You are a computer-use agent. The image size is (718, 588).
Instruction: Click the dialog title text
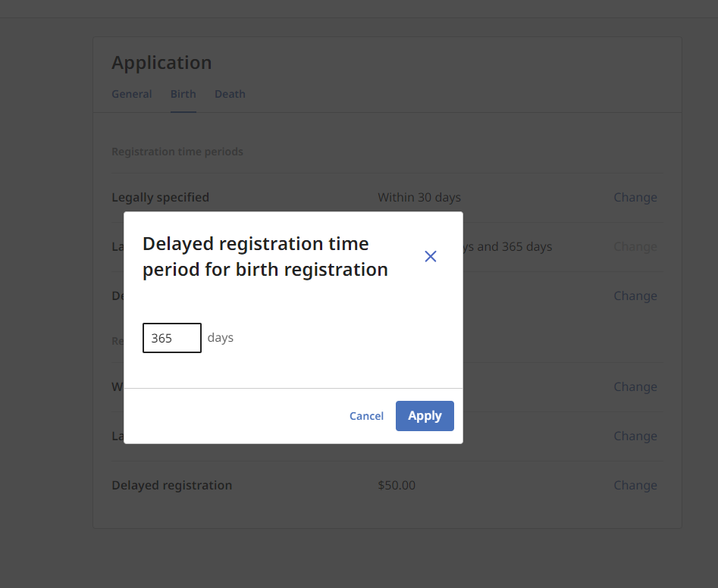(264, 257)
